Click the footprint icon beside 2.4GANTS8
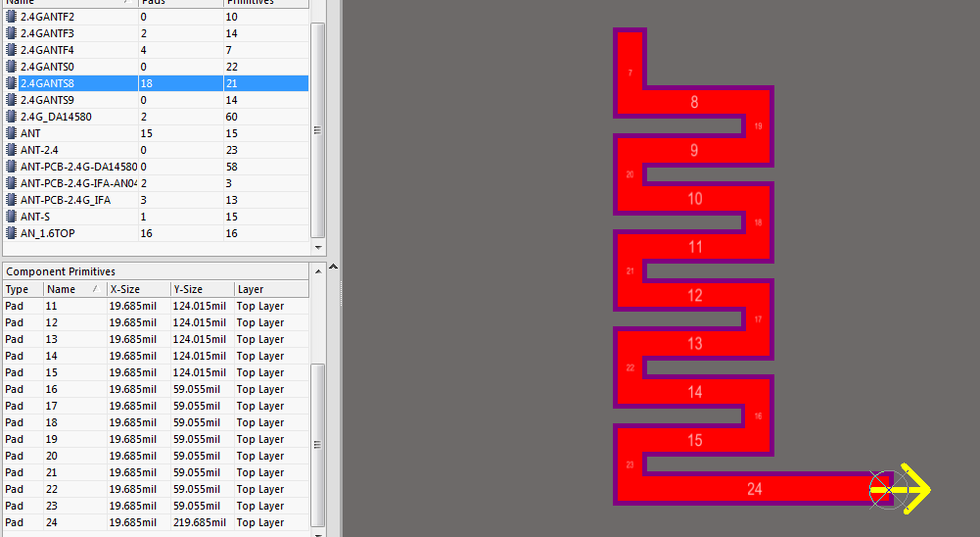The width and height of the screenshot is (980, 537). click(11, 83)
